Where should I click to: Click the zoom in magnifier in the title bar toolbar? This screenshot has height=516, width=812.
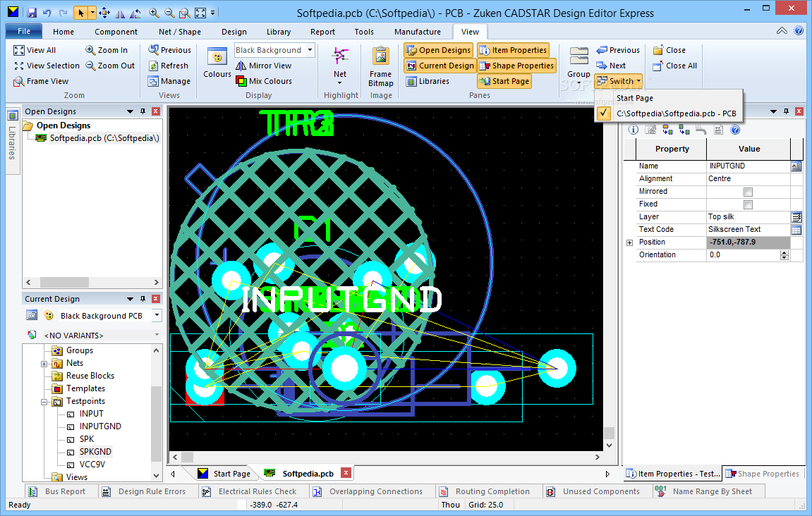click(x=154, y=13)
